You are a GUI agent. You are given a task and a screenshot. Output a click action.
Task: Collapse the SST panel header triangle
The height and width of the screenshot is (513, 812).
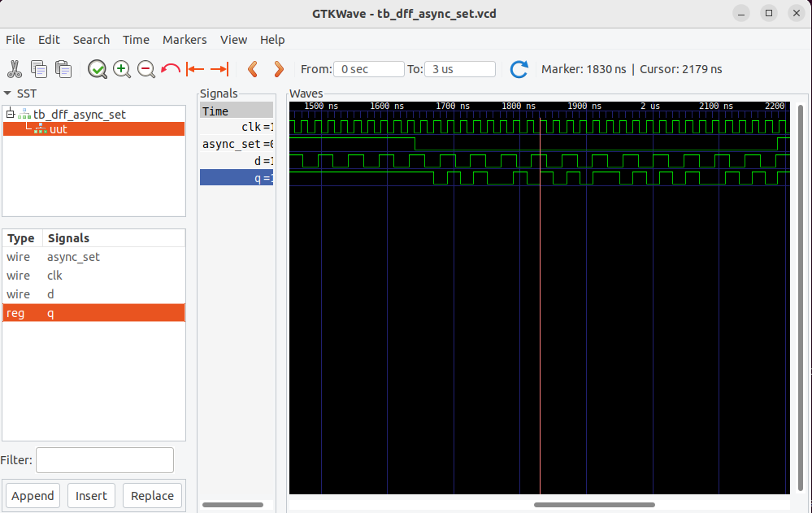(x=8, y=93)
